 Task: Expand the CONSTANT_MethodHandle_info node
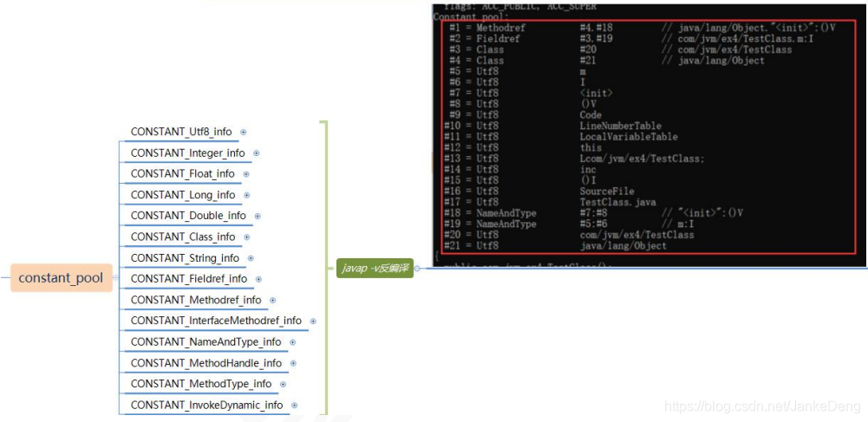(x=293, y=363)
